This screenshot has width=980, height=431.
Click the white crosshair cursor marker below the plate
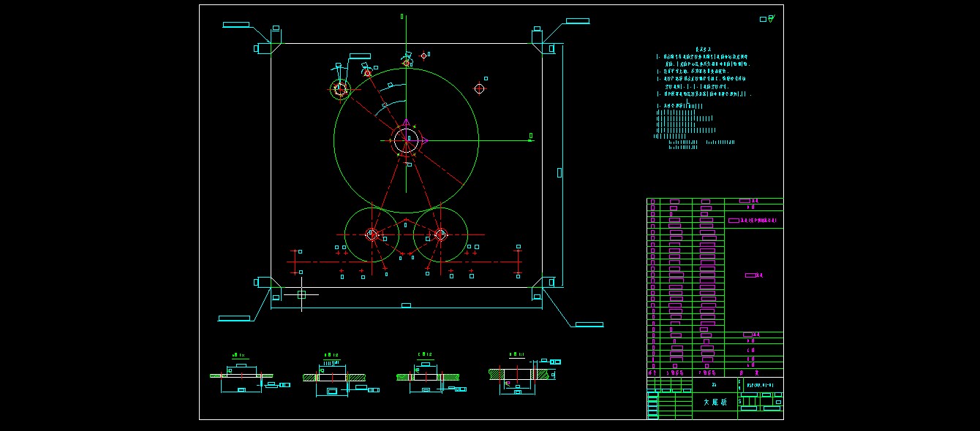(x=301, y=294)
